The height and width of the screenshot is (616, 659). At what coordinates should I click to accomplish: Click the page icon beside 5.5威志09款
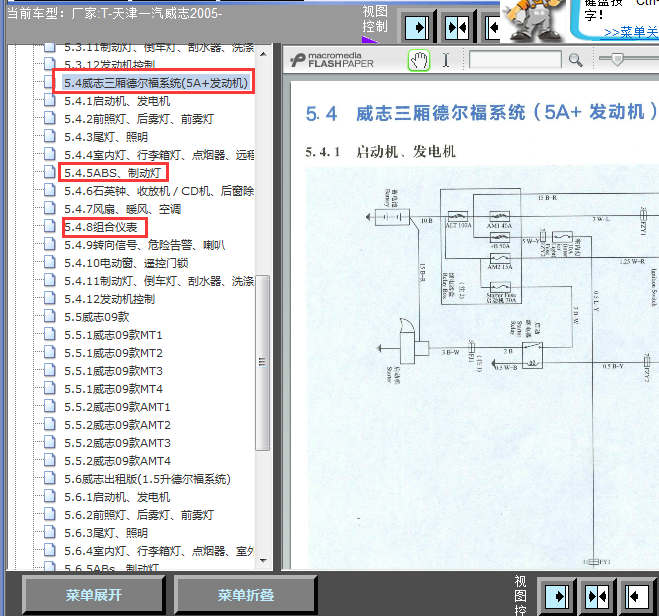tap(50, 317)
